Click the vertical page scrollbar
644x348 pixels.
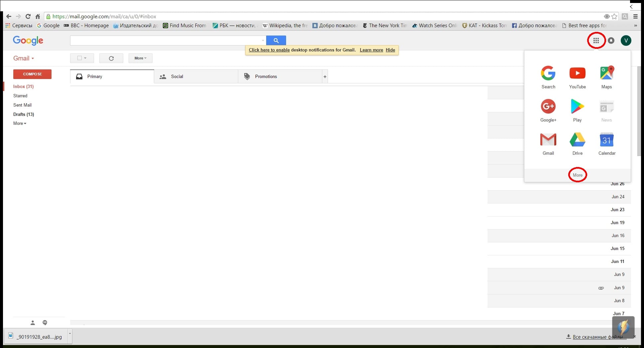point(639,111)
